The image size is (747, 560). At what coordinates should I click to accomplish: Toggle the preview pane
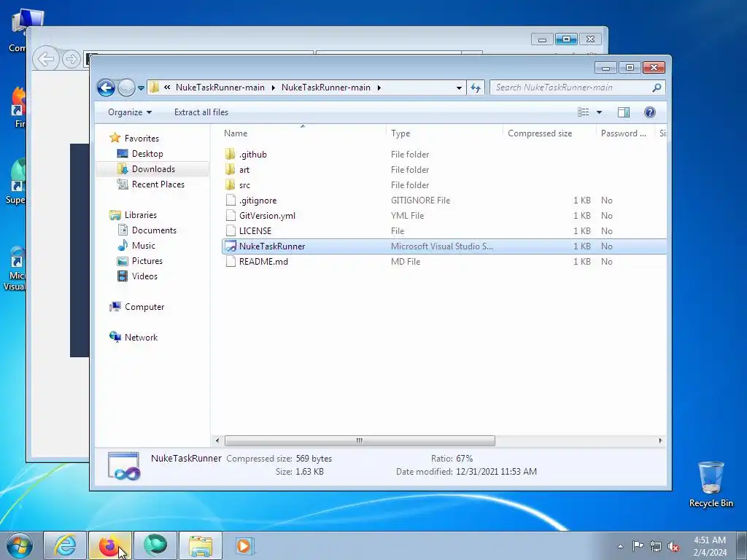[624, 112]
